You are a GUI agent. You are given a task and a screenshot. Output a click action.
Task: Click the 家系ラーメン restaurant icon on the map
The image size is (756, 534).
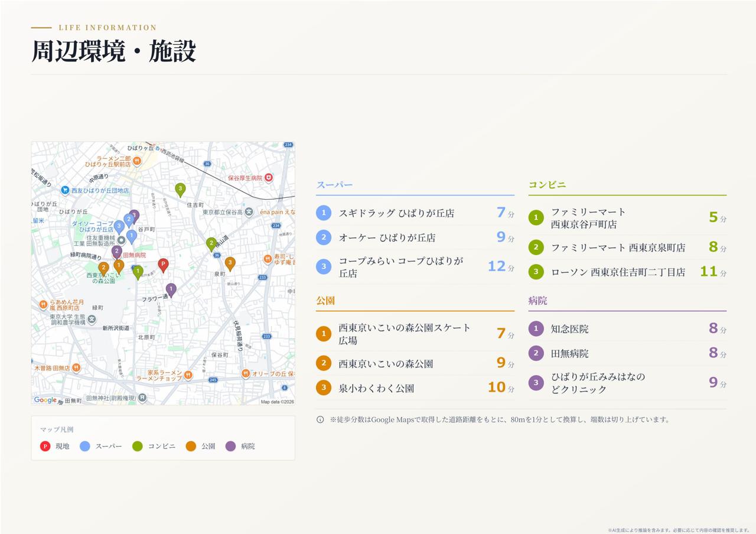pos(188,375)
